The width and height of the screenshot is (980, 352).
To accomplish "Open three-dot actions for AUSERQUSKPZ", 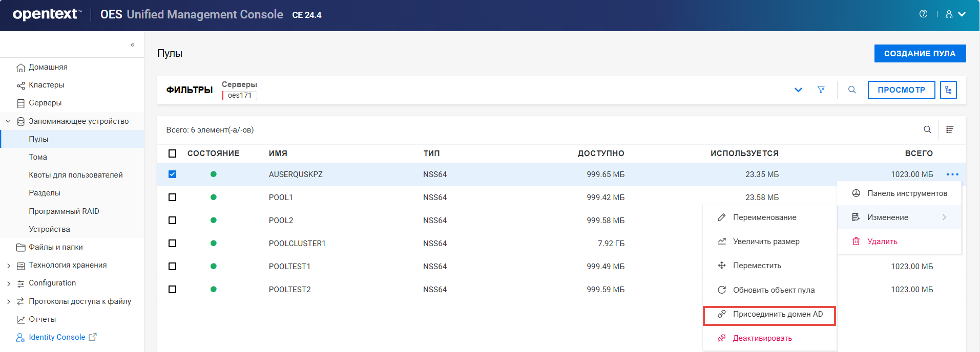I will [x=952, y=174].
